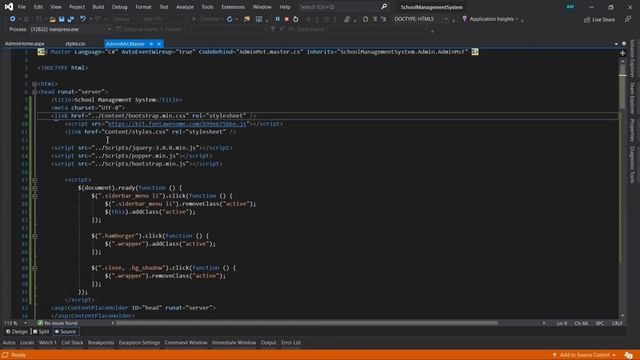Click the Visual Studio logo icon
Viewport: 640px width, 360px height.
pyautogui.click(x=9, y=7)
